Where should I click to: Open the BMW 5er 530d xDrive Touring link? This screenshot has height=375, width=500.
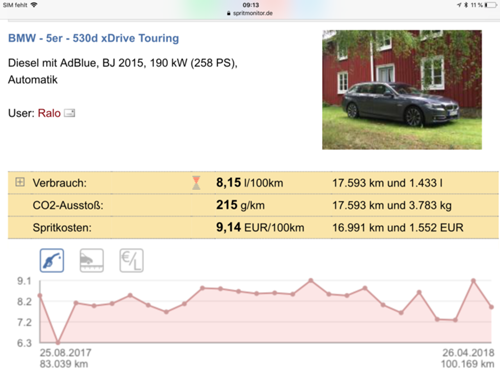[x=94, y=38]
